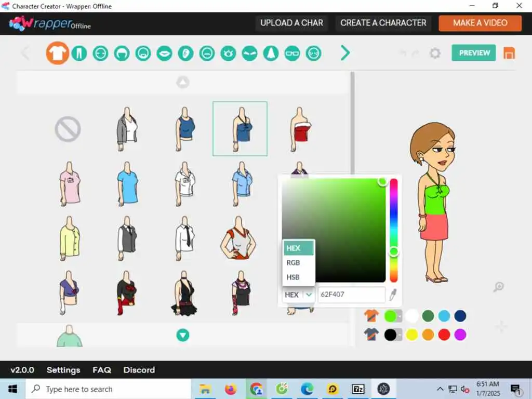Image resolution: width=532 pixels, height=399 pixels.
Task: Open the face decoration category icon
Action: [313, 54]
